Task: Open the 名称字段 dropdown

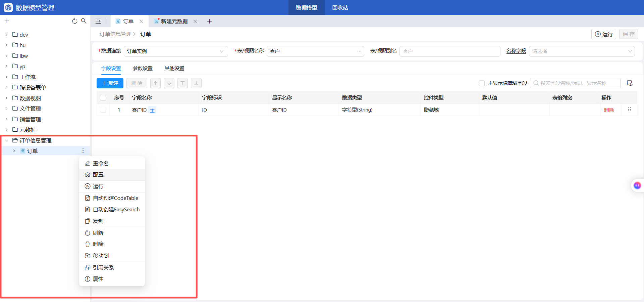Action: [582, 51]
